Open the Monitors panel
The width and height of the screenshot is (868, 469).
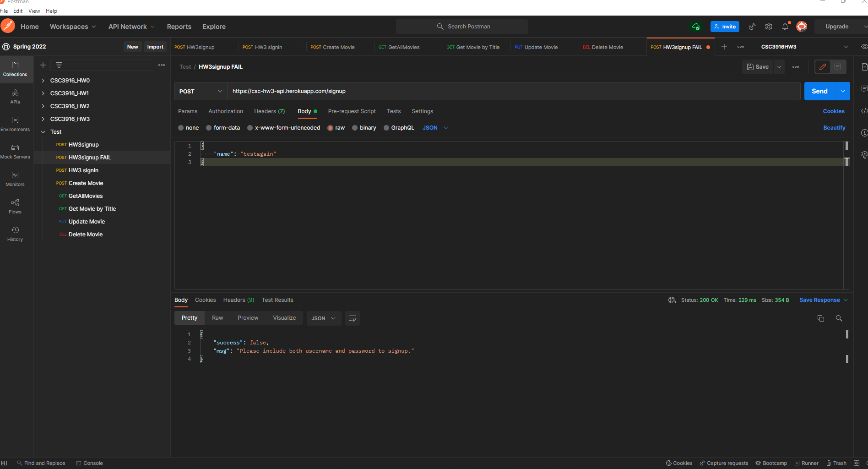(15, 179)
